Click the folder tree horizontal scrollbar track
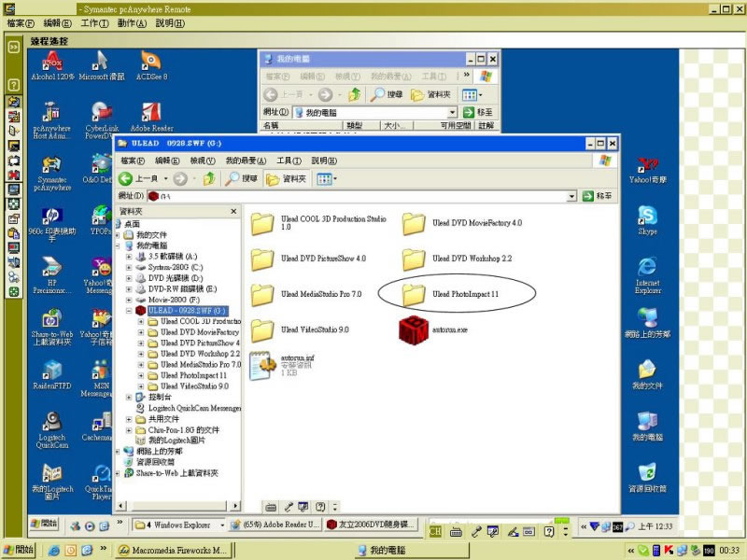This screenshot has height=560, width=747. 178,506
